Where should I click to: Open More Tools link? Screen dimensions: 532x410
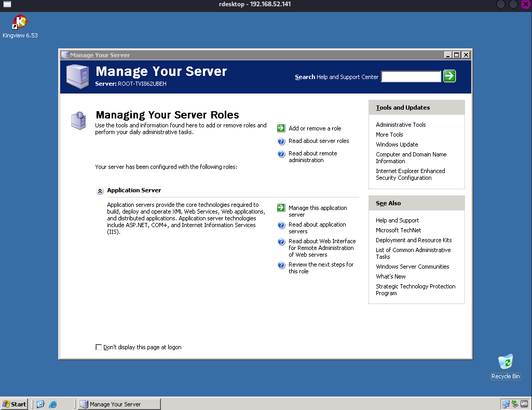[389, 135]
